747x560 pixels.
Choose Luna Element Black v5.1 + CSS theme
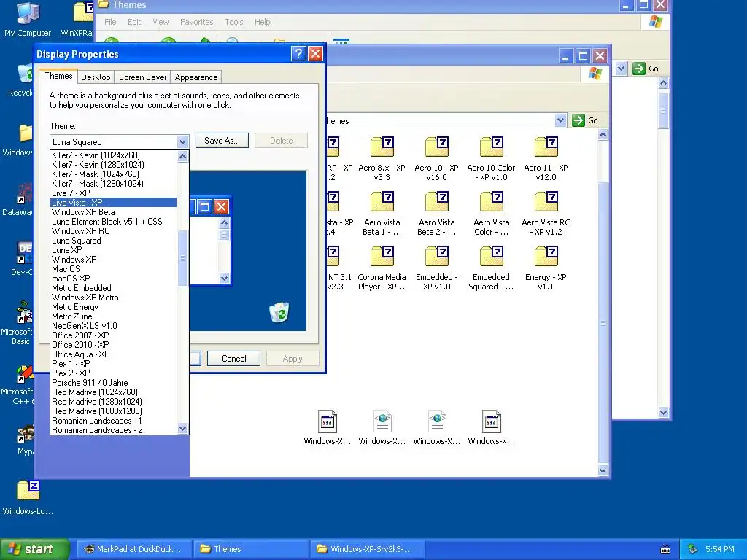pyautogui.click(x=113, y=222)
